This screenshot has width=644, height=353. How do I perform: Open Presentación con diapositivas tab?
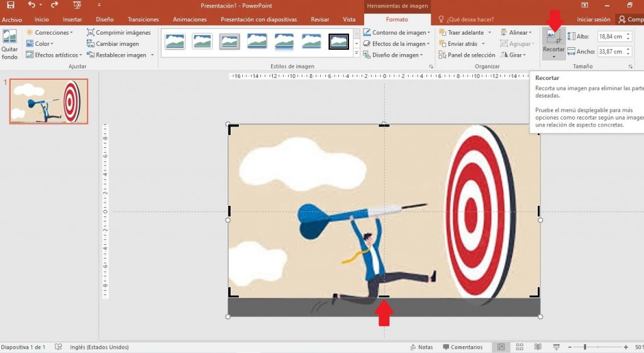tap(258, 20)
